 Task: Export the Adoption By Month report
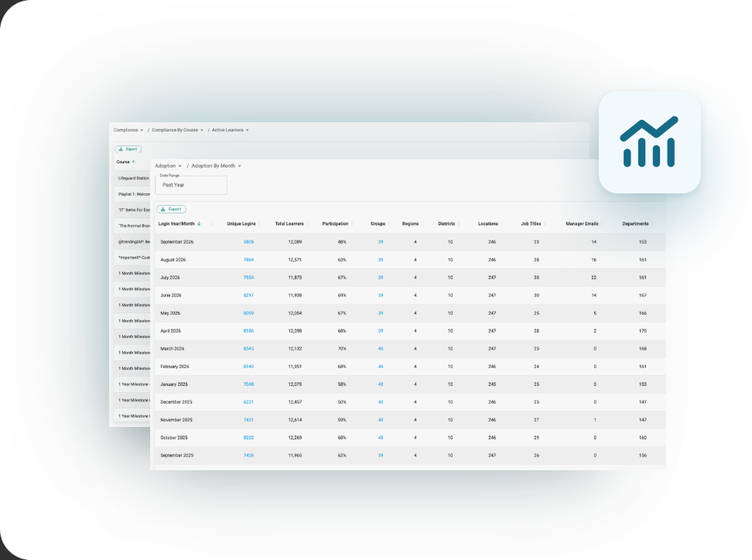pos(171,209)
